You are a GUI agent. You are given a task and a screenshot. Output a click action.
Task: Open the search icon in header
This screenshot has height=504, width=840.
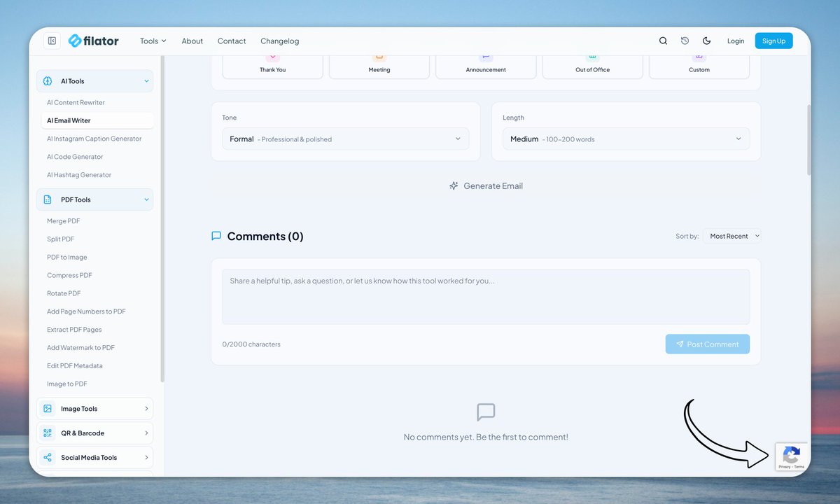663,41
